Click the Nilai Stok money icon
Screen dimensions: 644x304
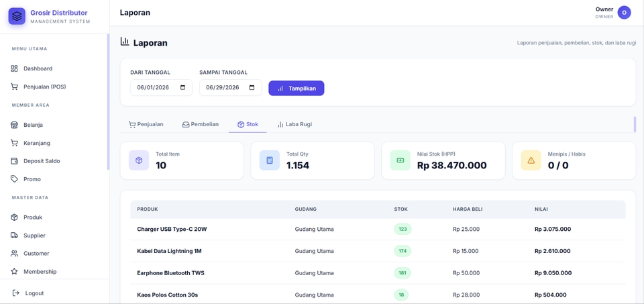(400, 160)
